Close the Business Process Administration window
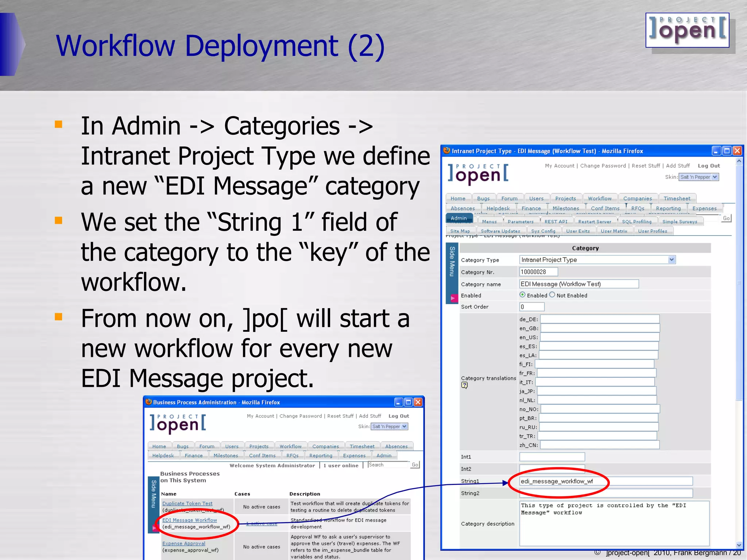This screenshot has width=747, height=560. tap(418, 402)
